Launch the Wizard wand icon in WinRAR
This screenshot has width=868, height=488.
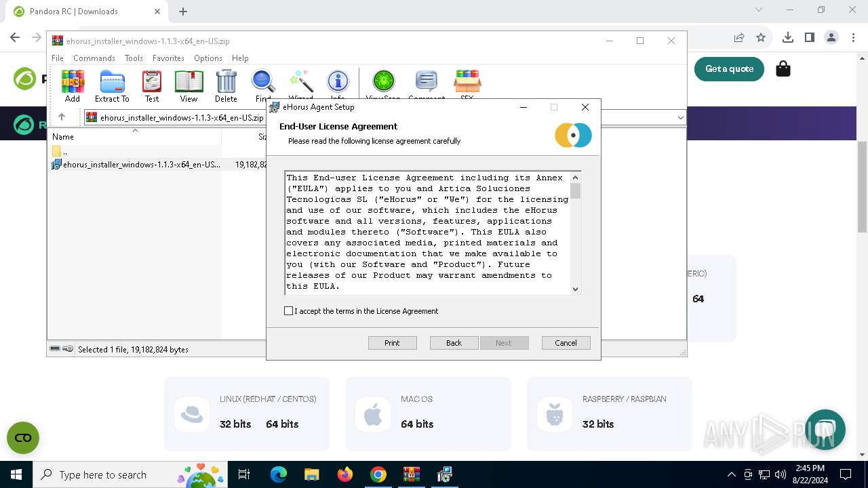pyautogui.click(x=300, y=84)
